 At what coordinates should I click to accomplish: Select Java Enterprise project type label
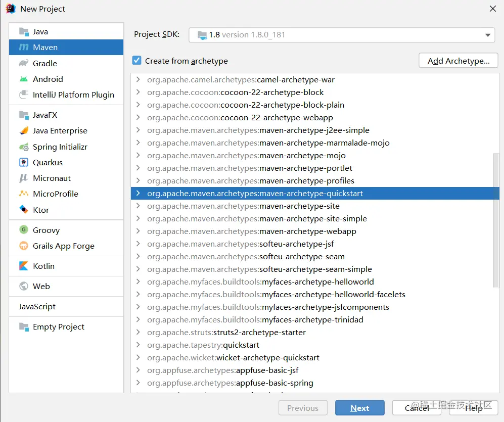click(x=60, y=131)
